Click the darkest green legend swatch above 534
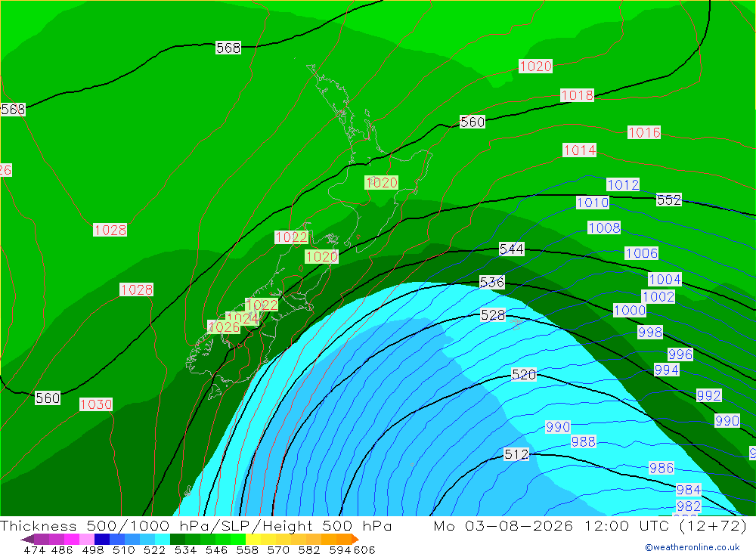This screenshot has width=756, height=554. click(178, 539)
